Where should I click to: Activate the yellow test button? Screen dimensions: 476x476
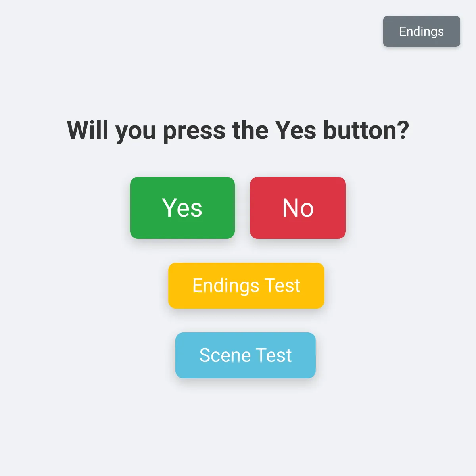(246, 286)
